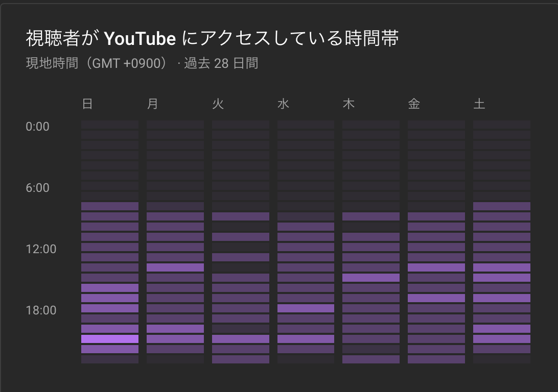Select the Thursday 9:00 heatmap cell
The width and height of the screenshot is (558, 392).
(x=371, y=216)
